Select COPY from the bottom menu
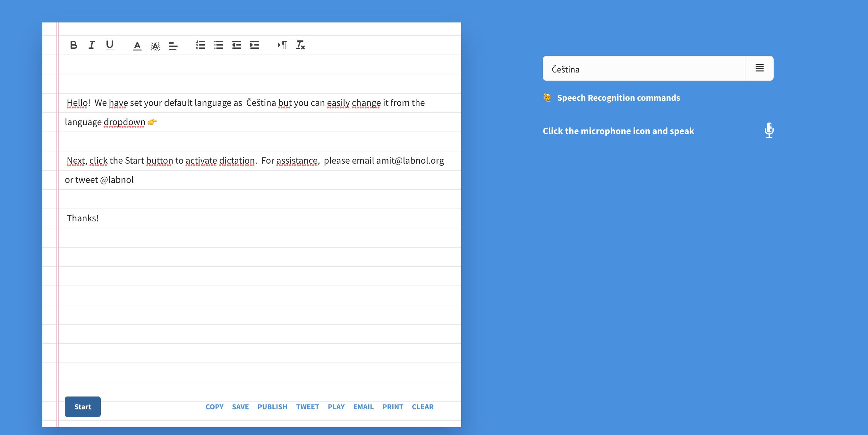Screen dimensions: 868x435 (214, 407)
